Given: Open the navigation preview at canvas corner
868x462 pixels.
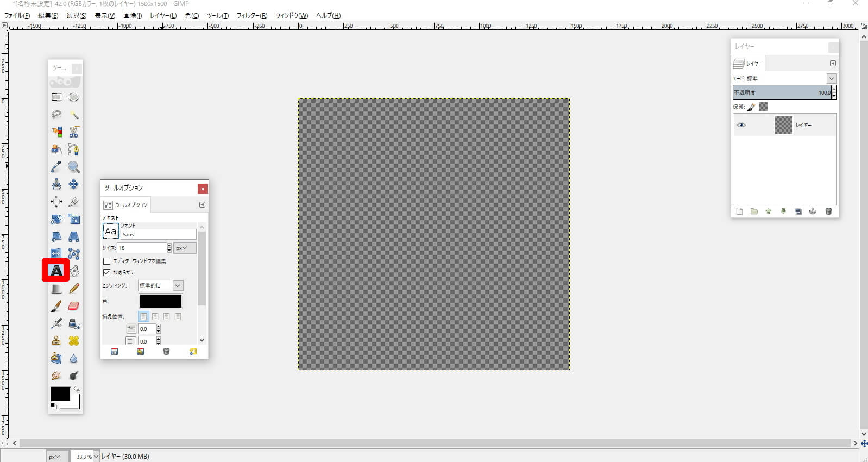Looking at the screenshot, I should [x=864, y=444].
